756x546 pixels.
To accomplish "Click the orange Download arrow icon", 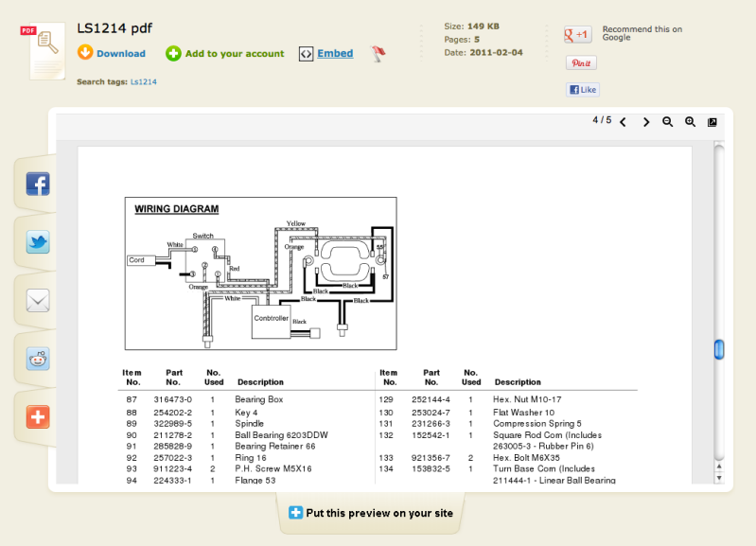I will point(85,53).
